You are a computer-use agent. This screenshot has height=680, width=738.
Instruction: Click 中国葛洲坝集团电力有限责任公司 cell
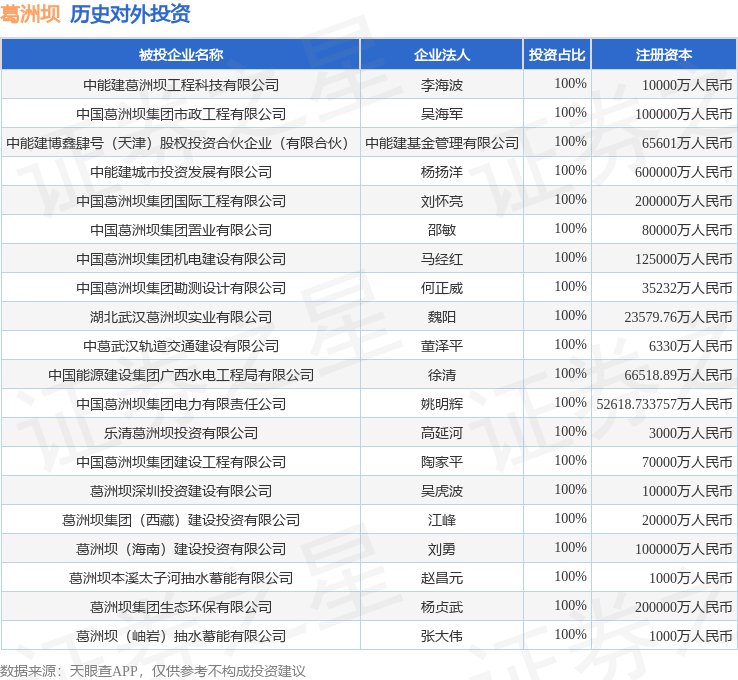pos(181,404)
